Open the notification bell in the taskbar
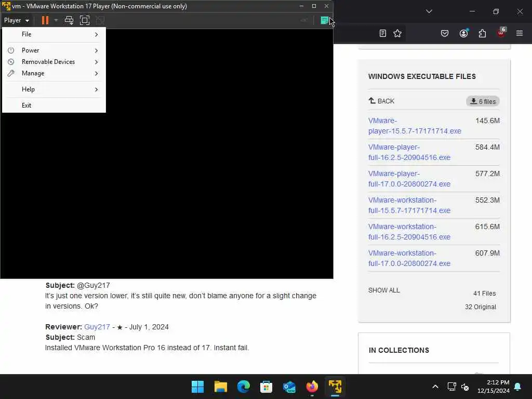 tap(518, 387)
